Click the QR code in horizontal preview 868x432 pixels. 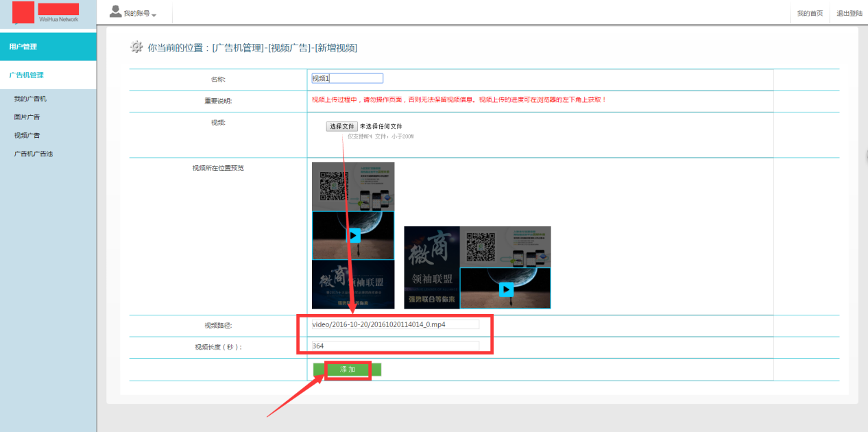point(480,247)
